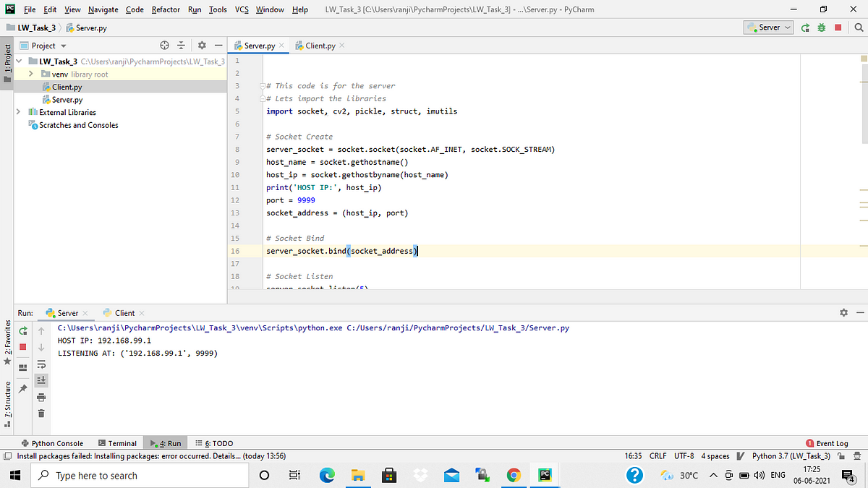Click the Install packages failed status message

151,456
